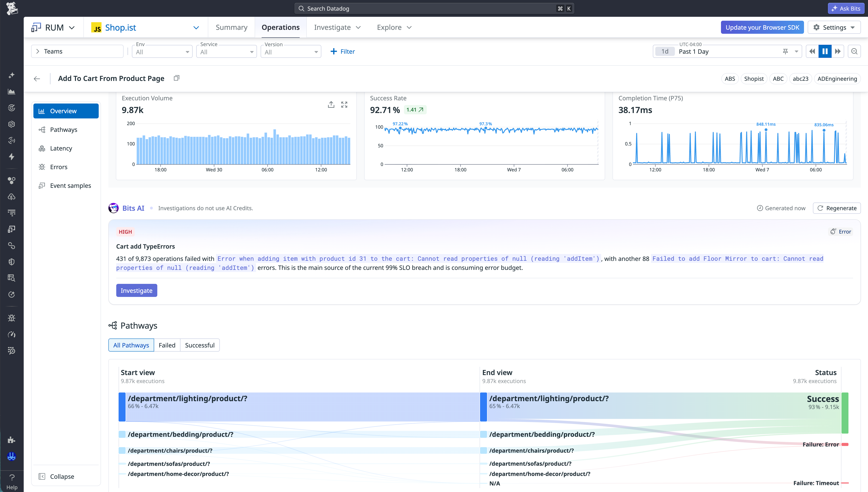Open the Explore menu
The image size is (868, 492).
tap(394, 27)
